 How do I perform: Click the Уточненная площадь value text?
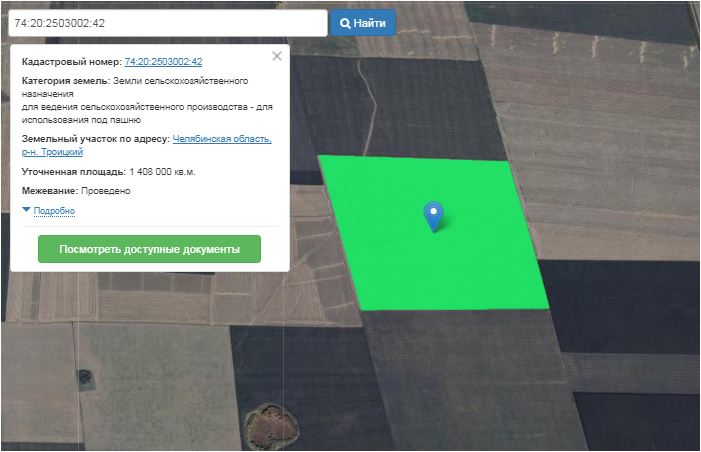[x=162, y=172]
